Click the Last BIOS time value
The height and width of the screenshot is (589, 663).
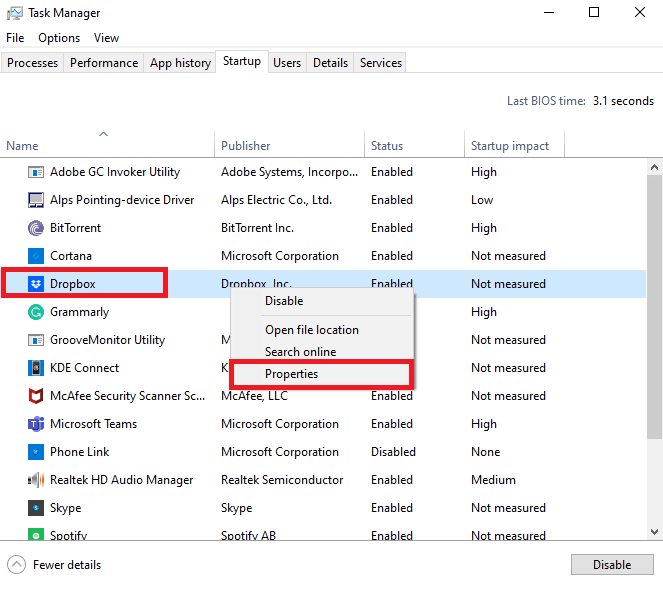623,101
